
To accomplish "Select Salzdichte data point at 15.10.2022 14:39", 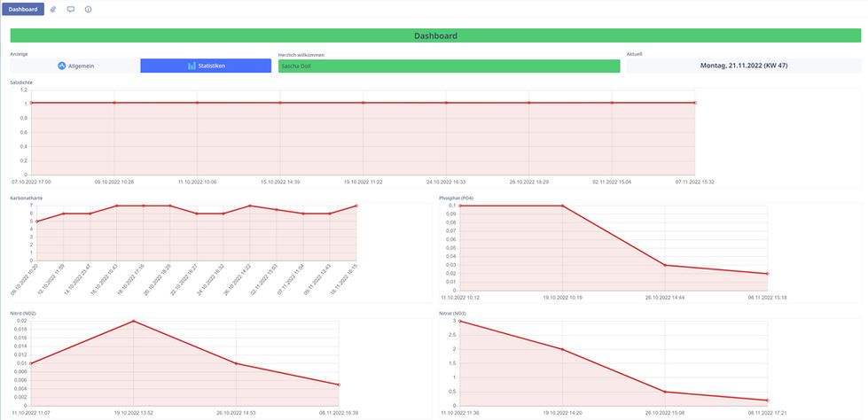I will click(x=280, y=103).
